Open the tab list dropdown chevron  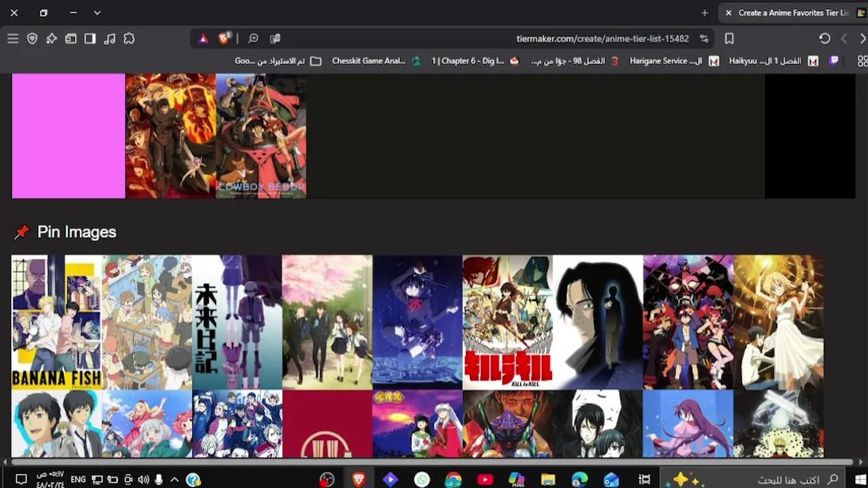click(x=97, y=13)
